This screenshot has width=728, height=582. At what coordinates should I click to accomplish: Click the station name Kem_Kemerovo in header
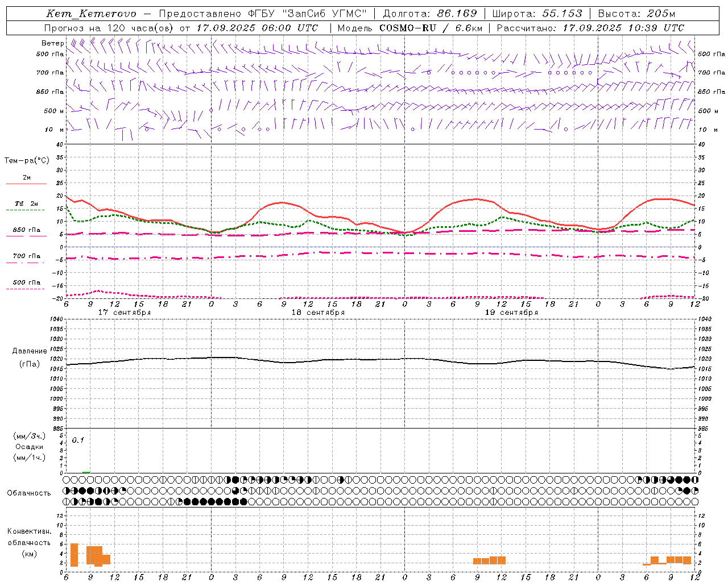91,14
